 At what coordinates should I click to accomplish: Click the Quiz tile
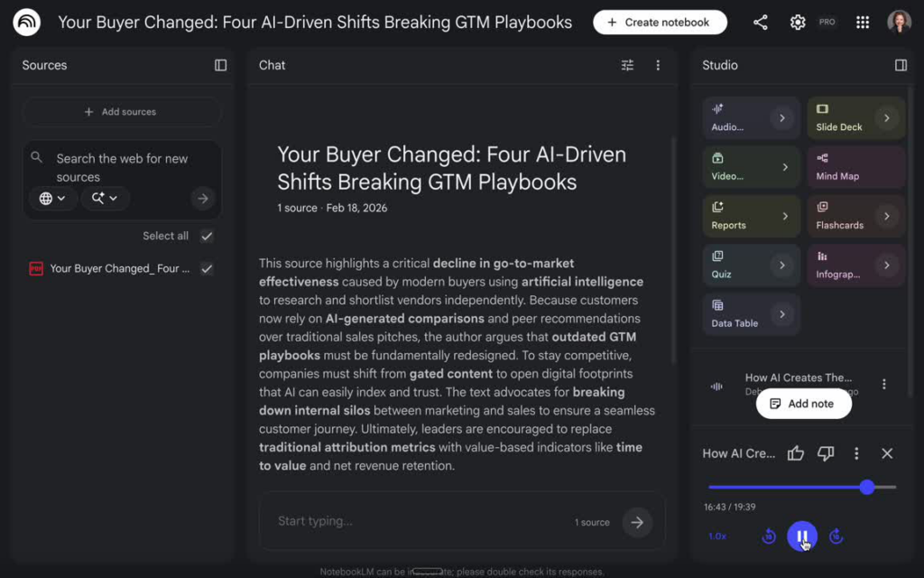pos(751,265)
